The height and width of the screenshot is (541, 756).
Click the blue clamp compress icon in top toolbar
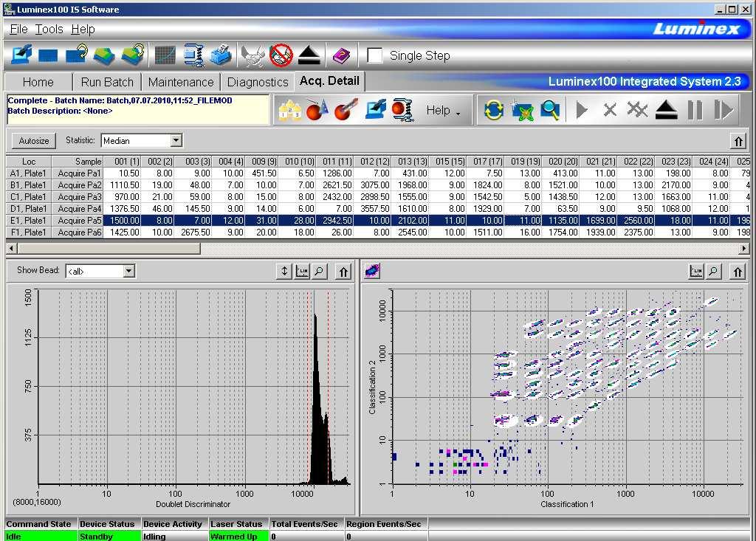pyautogui.click(x=194, y=55)
